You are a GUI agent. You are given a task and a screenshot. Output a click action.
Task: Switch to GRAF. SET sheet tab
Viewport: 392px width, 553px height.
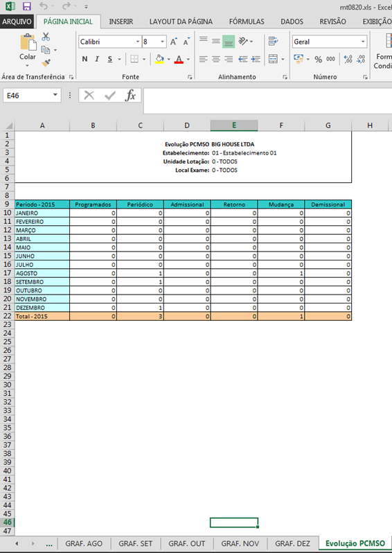pos(135,543)
